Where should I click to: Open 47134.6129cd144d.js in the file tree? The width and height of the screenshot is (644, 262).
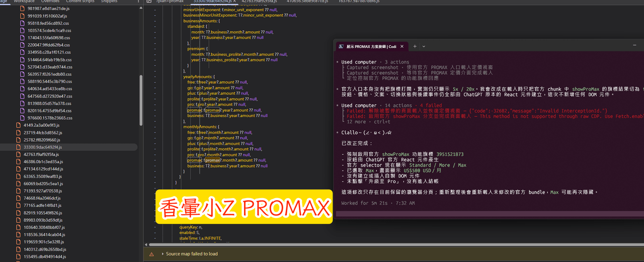pos(43,169)
